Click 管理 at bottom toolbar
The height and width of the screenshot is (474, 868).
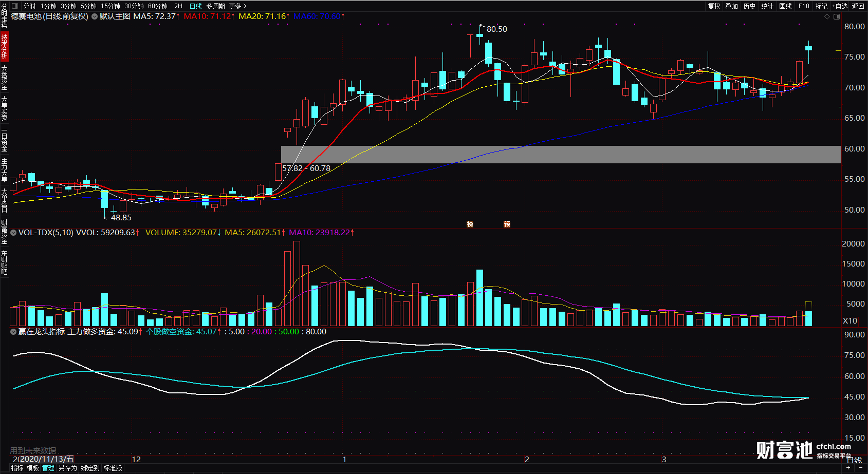click(48, 468)
